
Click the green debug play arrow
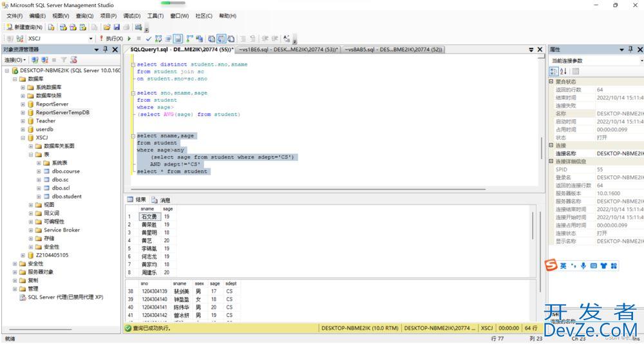129,39
